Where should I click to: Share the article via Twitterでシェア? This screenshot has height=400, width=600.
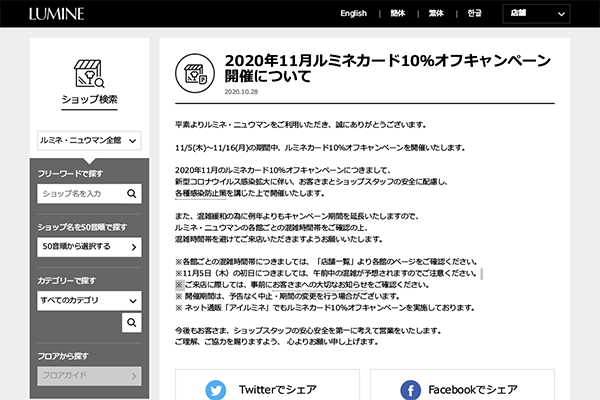[x=267, y=387]
